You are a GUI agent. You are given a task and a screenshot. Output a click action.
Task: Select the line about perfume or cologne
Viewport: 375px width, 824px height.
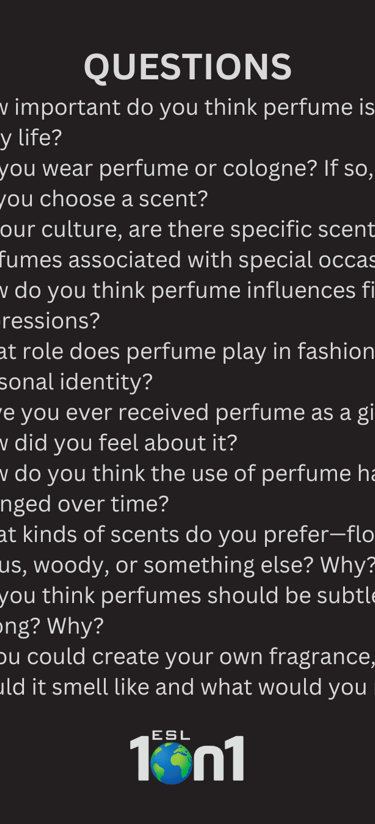click(188, 169)
